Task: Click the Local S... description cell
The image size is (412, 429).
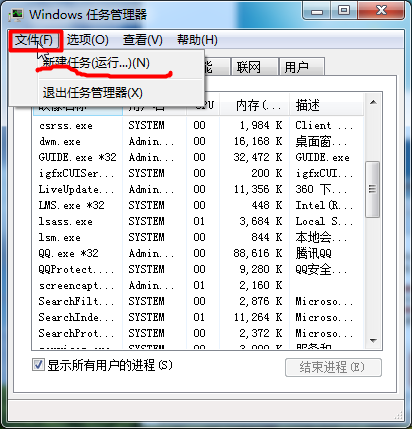Action: 324,221
